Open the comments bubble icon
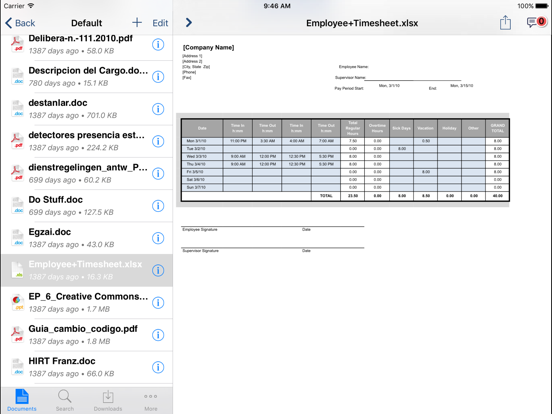Viewport: 552px width, 414px height. (536, 23)
